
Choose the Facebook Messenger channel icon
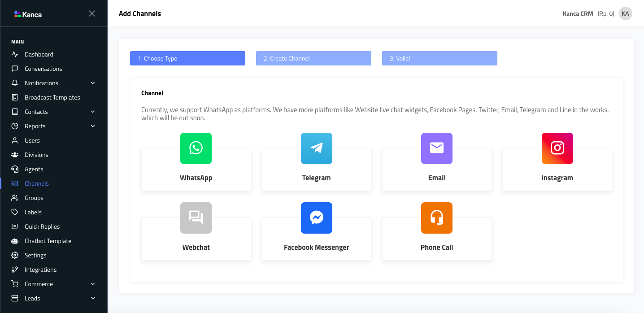click(x=316, y=218)
